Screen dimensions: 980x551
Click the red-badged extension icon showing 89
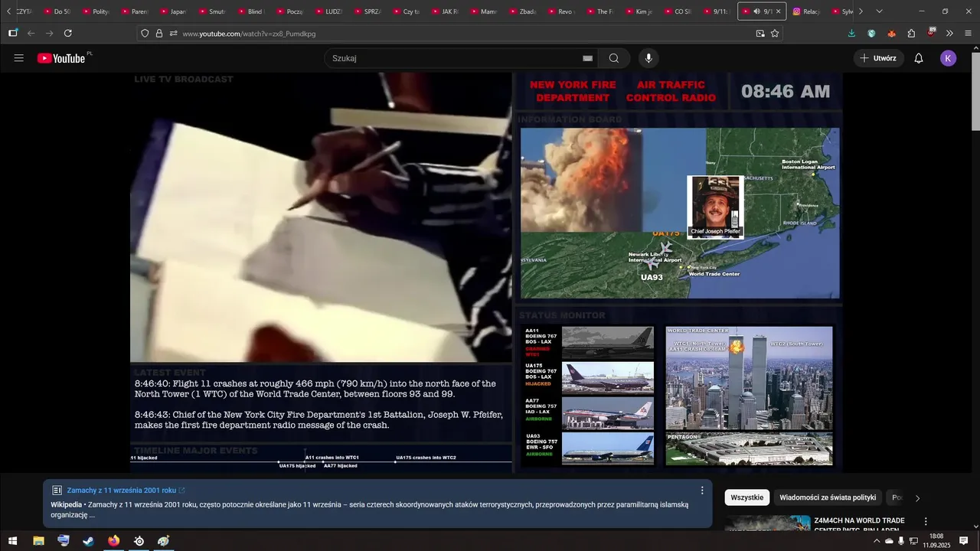[931, 33]
